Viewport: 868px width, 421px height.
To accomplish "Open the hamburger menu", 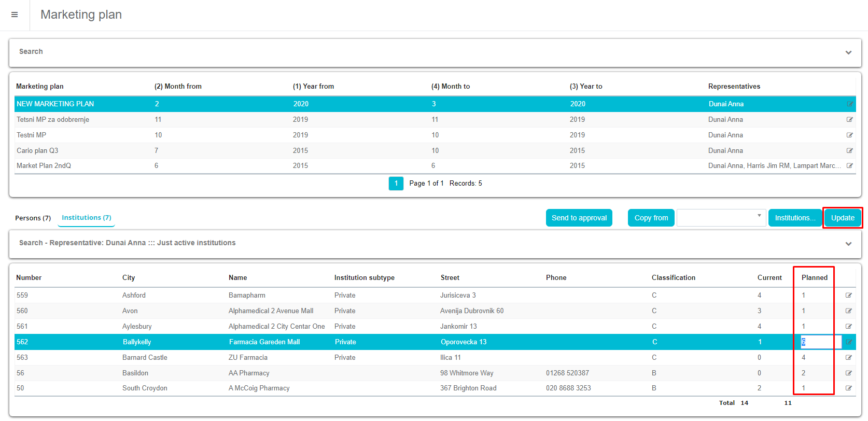I will click(x=15, y=15).
